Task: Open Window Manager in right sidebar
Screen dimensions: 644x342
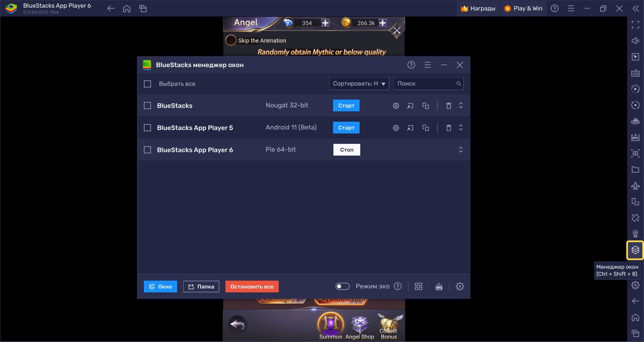Action: coord(635,250)
